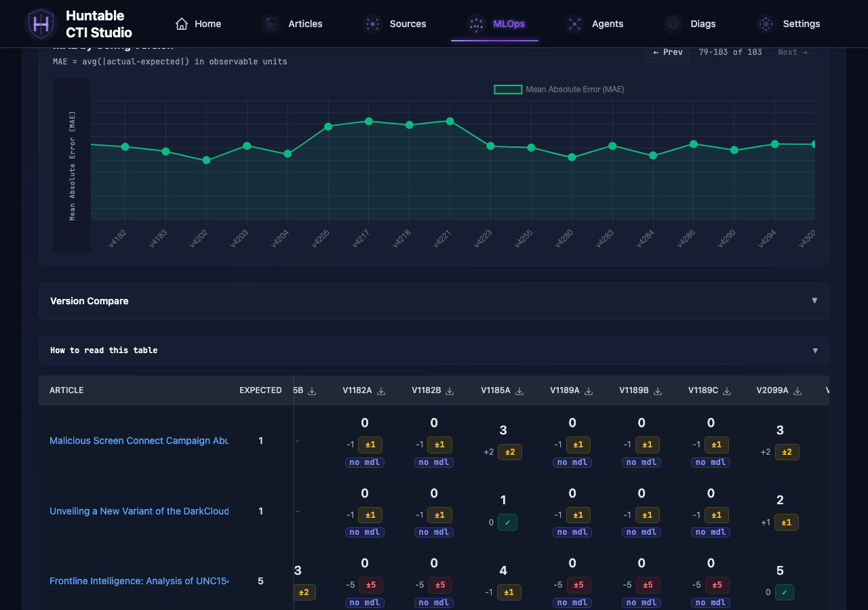The image size is (868, 610).
Task: Open Sources using its nav icon
Action: 372,24
